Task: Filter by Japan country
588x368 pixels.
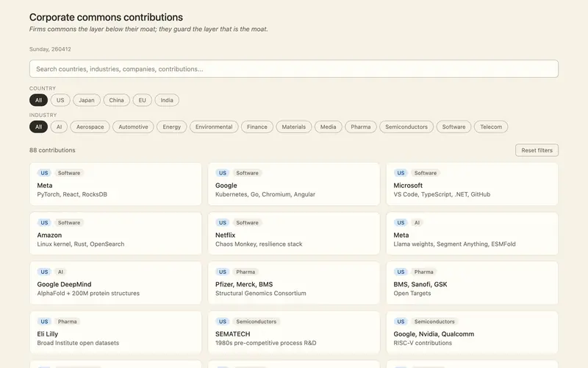Action: pyautogui.click(x=87, y=100)
